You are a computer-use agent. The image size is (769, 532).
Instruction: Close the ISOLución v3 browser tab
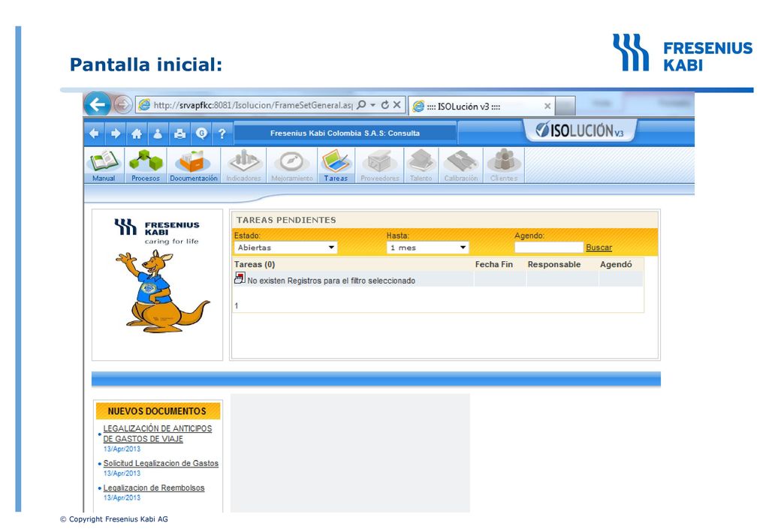point(547,106)
